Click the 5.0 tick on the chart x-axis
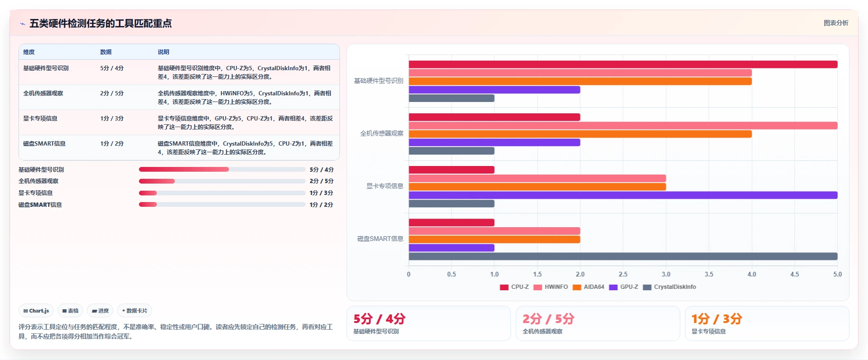The height and width of the screenshot is (360, 868). click(838, 274)
